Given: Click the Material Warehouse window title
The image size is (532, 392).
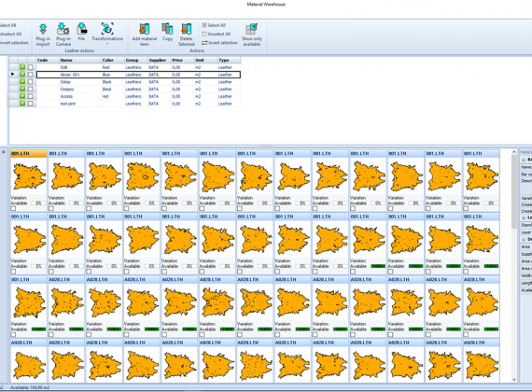Looking at the screenshot, I should [x=266, y=5].
